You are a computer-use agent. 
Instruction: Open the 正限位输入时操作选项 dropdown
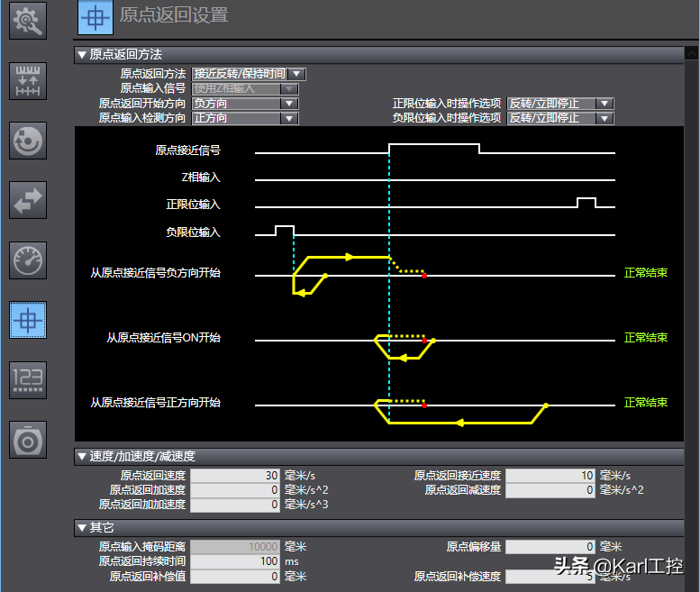(605, 104)
